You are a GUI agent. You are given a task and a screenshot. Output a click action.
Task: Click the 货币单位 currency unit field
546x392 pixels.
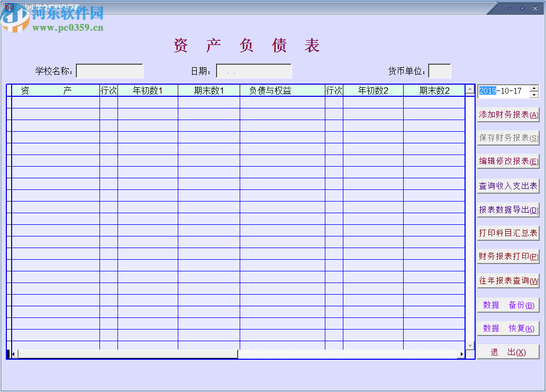click(441, 70)
